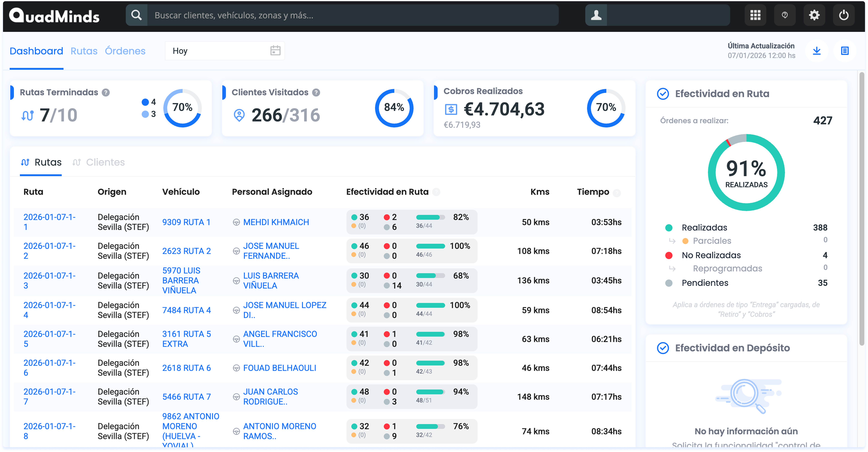Click the search magnifier icon
Viewport: 868px width, 452px height.
[136, 15]
